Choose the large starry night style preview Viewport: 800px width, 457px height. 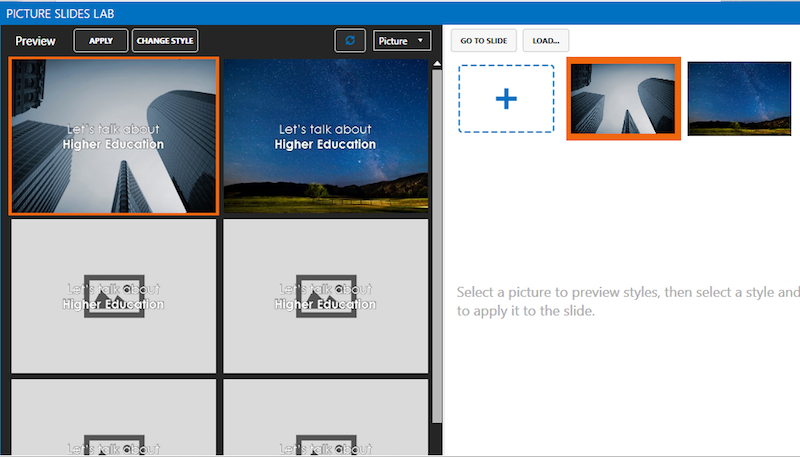pos(325,136)
